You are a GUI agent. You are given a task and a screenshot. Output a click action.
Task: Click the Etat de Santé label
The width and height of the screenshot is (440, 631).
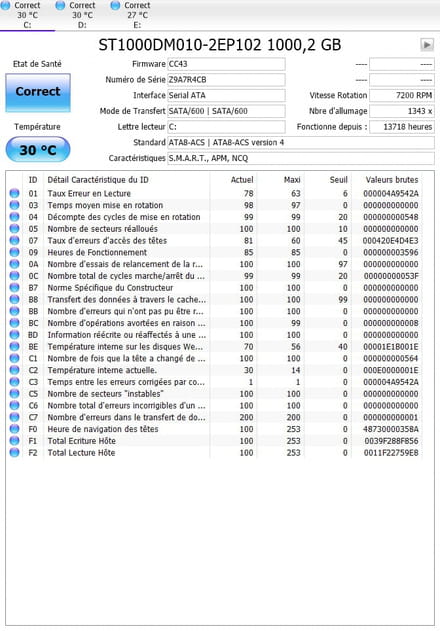click(37, 64)
